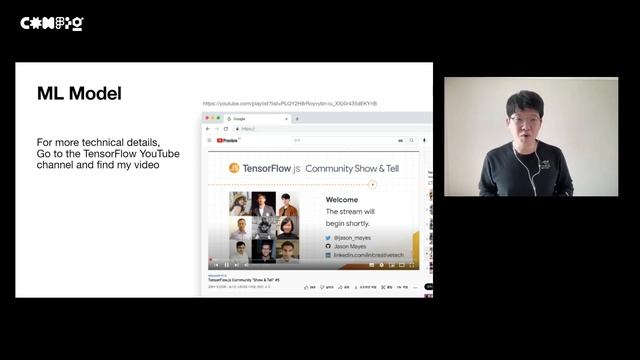Screen dimensions: 640x360
Task: Toggle theater mode on the video
Action: click(402, 265)
